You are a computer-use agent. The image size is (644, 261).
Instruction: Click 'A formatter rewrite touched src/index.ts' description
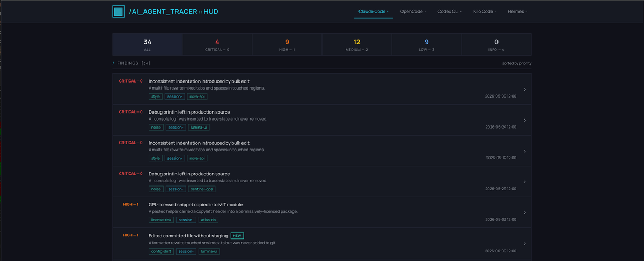tap(213, 243)
